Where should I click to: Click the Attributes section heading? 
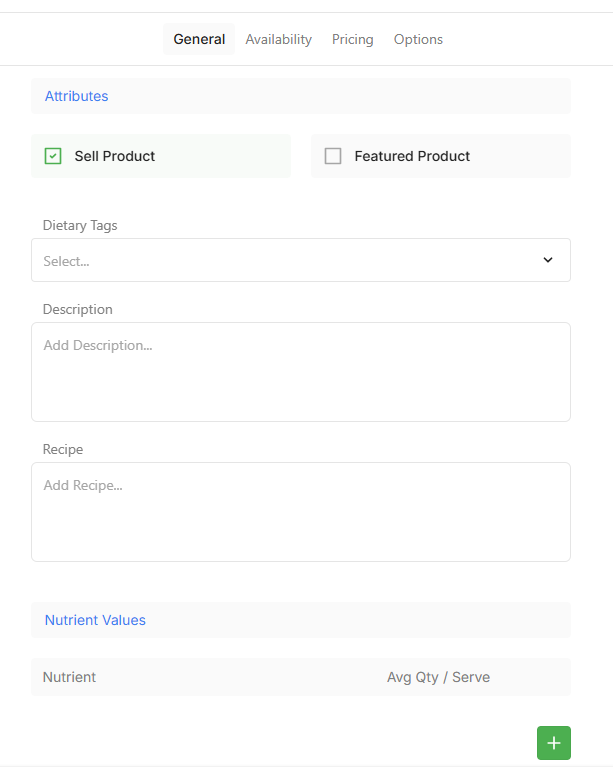[x=76, y=96]
